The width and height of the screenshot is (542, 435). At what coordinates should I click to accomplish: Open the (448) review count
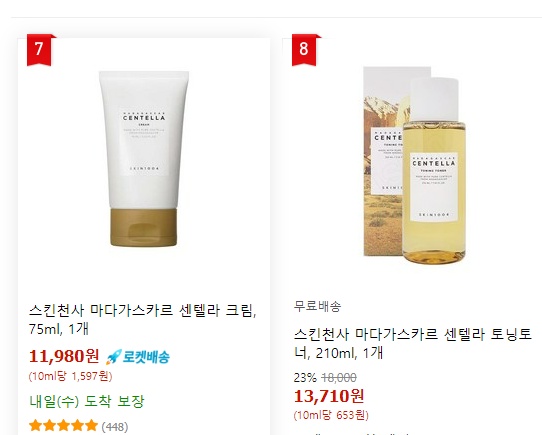click(115, 426)
